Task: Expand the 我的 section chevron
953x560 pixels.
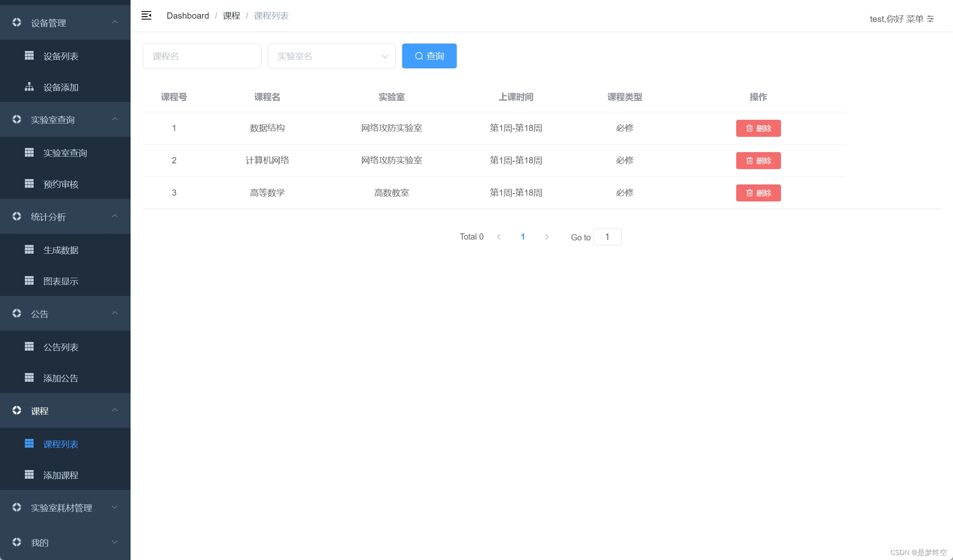Action: 115,542
